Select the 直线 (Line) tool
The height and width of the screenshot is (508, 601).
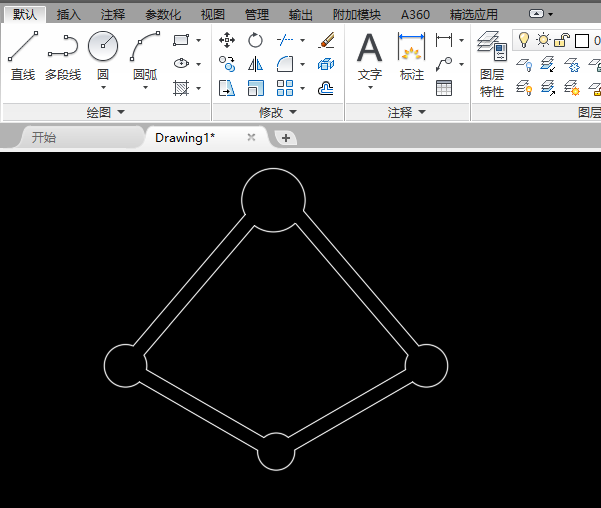pos(23,55)
